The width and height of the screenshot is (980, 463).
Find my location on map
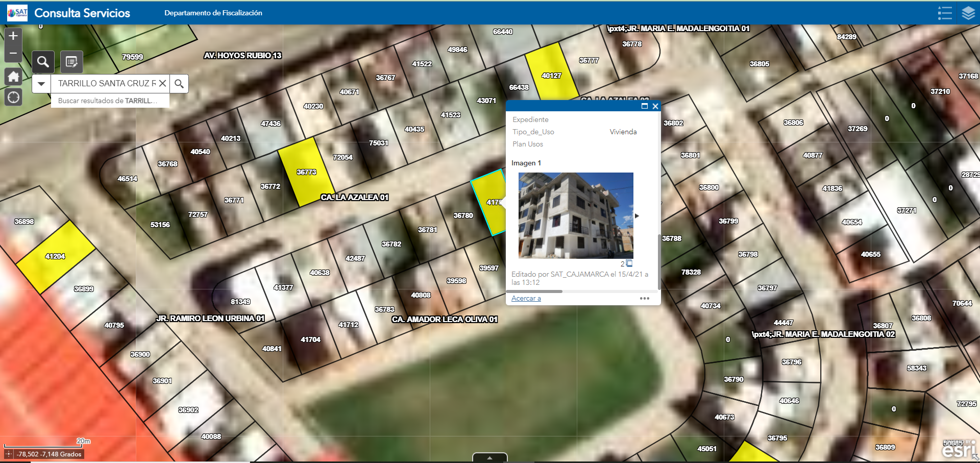13,97
